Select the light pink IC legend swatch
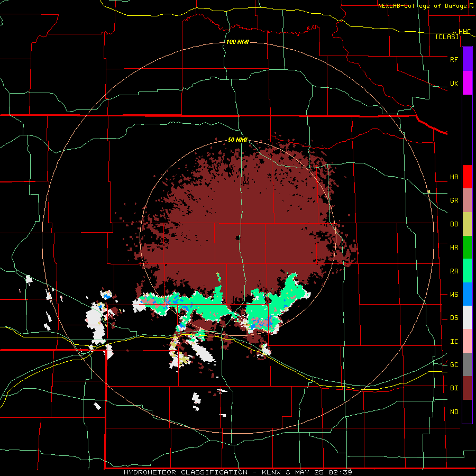The width and height of the screenshot is (476, 476). 467,341
